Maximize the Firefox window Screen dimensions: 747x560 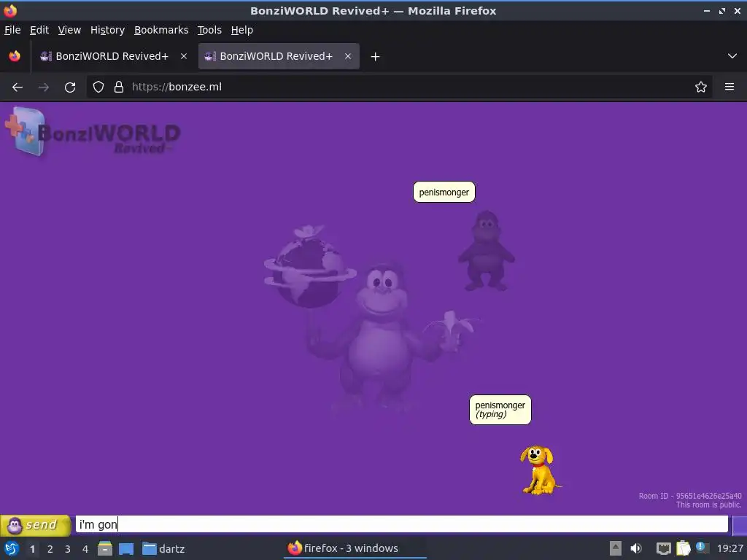pos(722,10)
